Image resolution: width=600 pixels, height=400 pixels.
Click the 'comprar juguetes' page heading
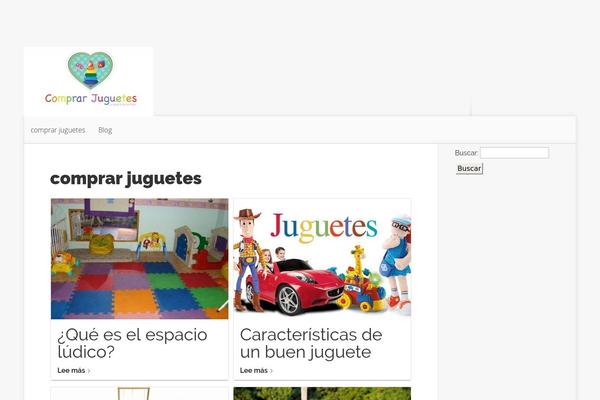coord(126,178)
